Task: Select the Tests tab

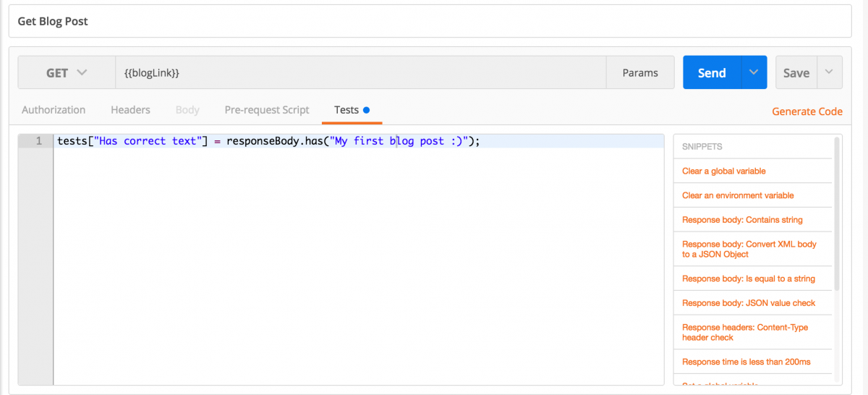Action: (352, 110)
